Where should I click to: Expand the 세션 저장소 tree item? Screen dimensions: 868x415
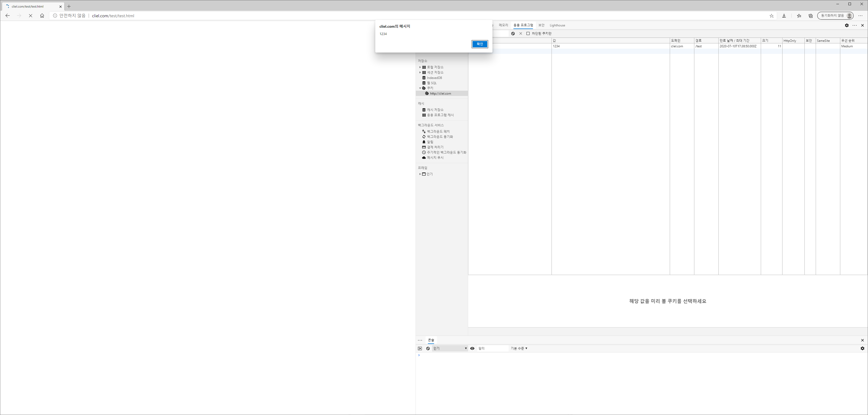(420, 72)
